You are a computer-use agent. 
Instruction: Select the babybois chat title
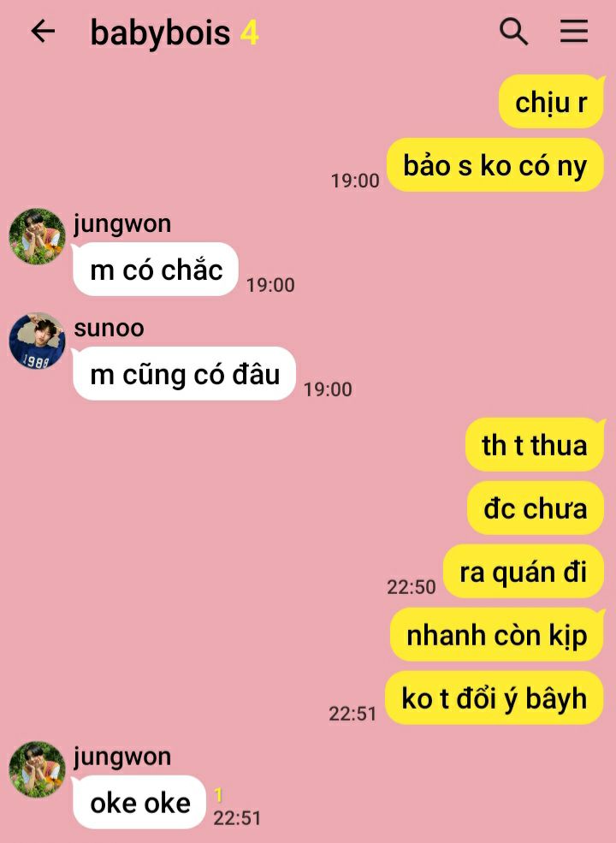(x=160, y=33)
